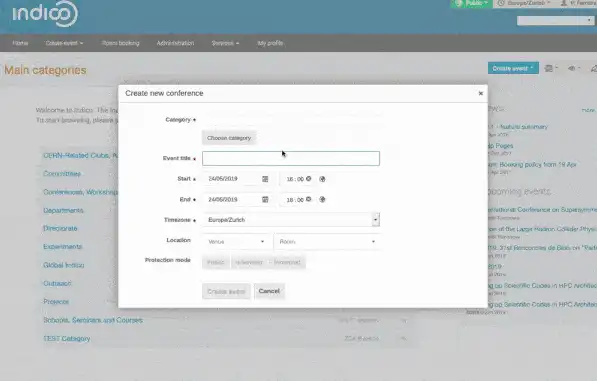
Task: Open the Start date calendar picker
Action: [265, 179]
